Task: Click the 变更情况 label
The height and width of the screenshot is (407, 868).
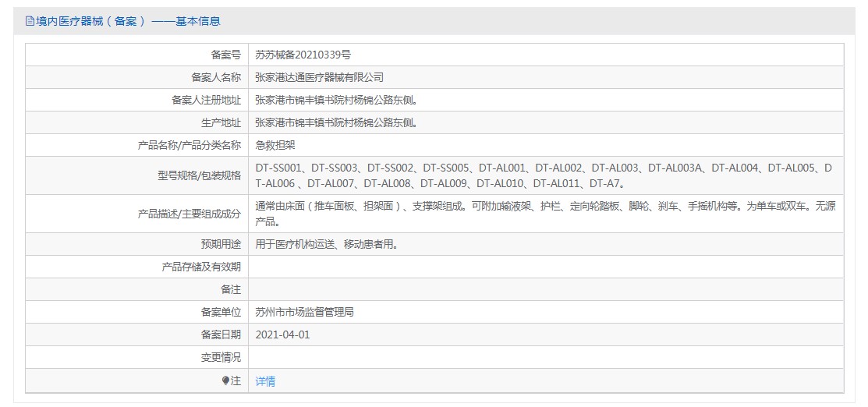Action: tap(221, 358)
